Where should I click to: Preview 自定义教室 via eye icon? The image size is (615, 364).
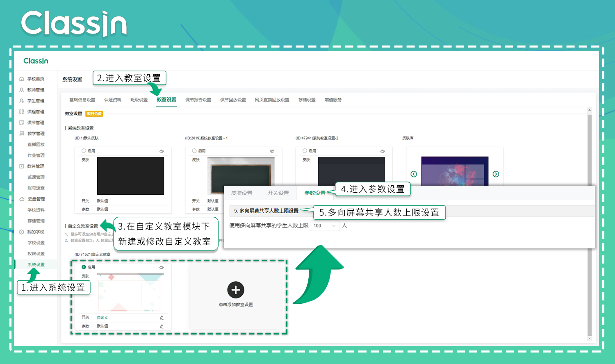[x=162, y=267]
